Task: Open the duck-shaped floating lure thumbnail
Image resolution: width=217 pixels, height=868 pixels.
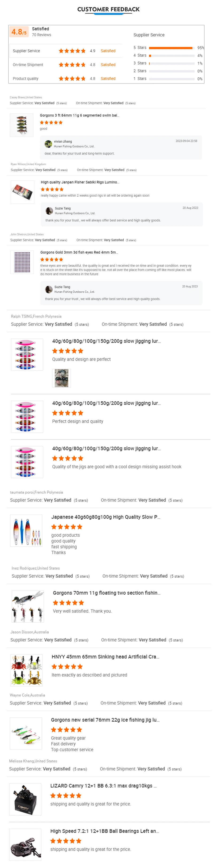Action: [28, 606]
